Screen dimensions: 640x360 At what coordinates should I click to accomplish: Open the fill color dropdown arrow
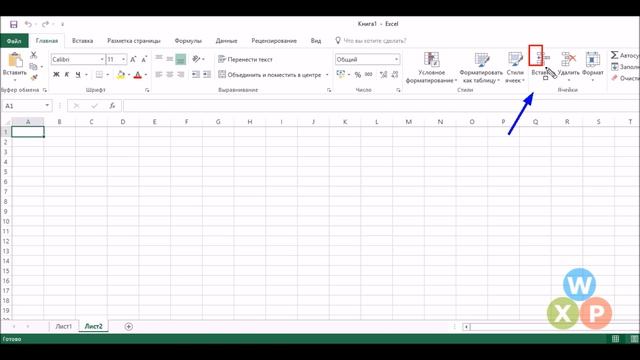click(x=129, y=75)
